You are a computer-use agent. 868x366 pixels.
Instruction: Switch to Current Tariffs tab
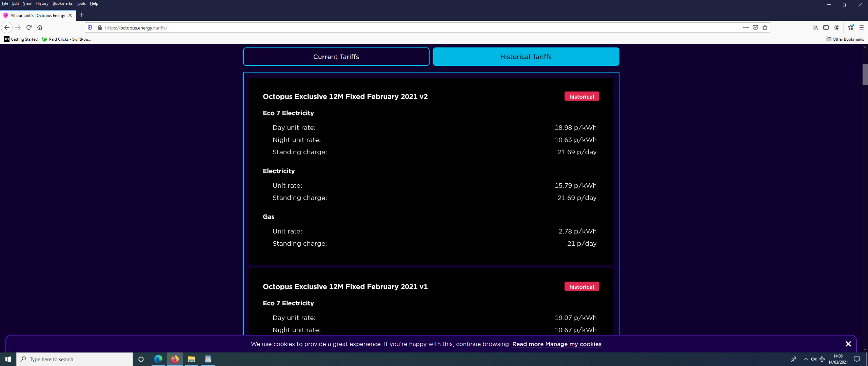[x=336, y=57]
